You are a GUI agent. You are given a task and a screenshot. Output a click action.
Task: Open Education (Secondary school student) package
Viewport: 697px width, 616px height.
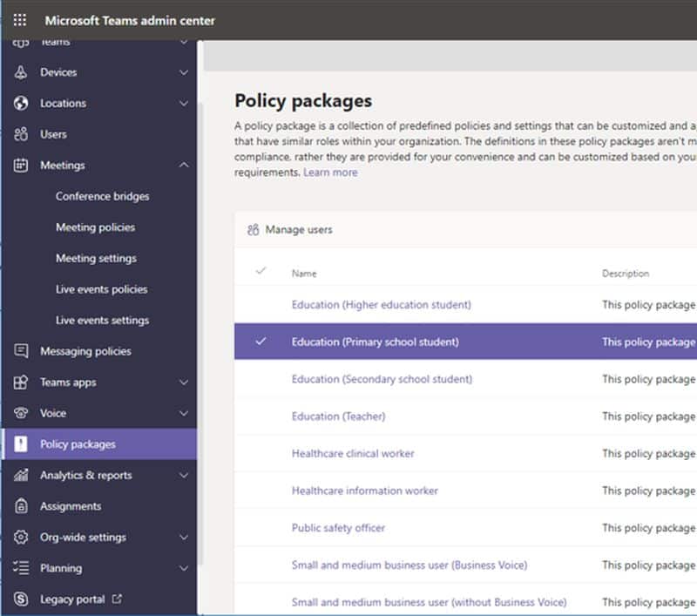(382, 379)
